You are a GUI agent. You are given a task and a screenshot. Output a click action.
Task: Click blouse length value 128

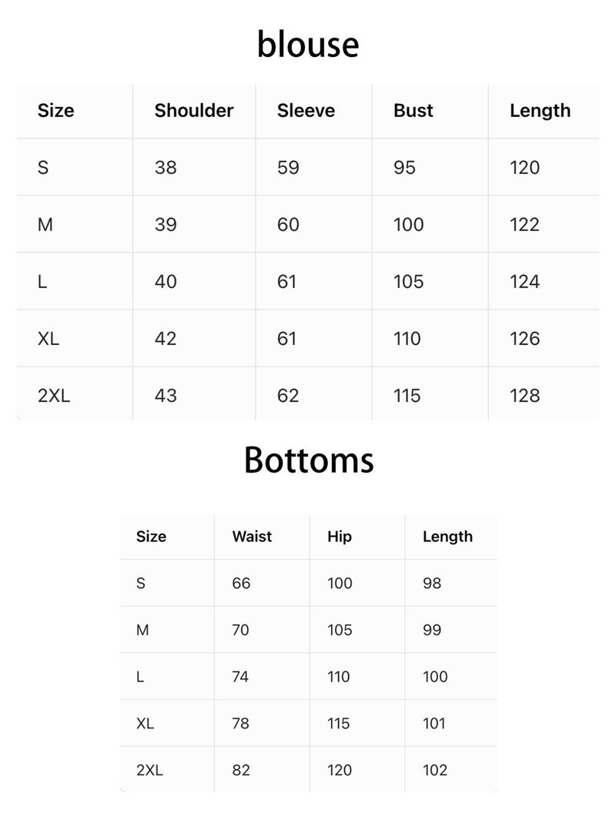524,396
